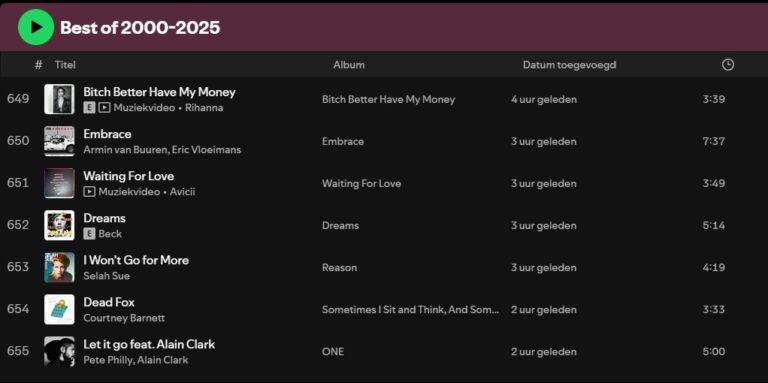Click the 5:00 duration of Let it go
This screenshot has height=383, width=768.
point(713,352)
